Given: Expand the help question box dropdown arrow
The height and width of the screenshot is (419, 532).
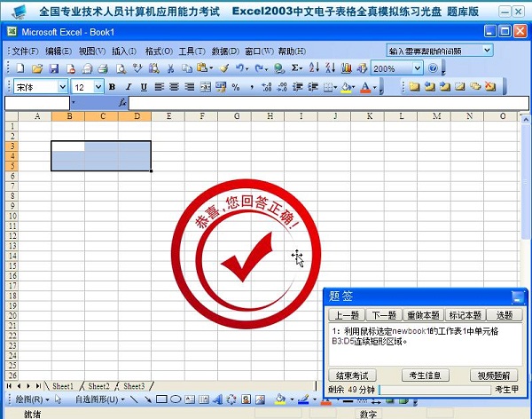Looking at the screenshot, I should point(487,51).
